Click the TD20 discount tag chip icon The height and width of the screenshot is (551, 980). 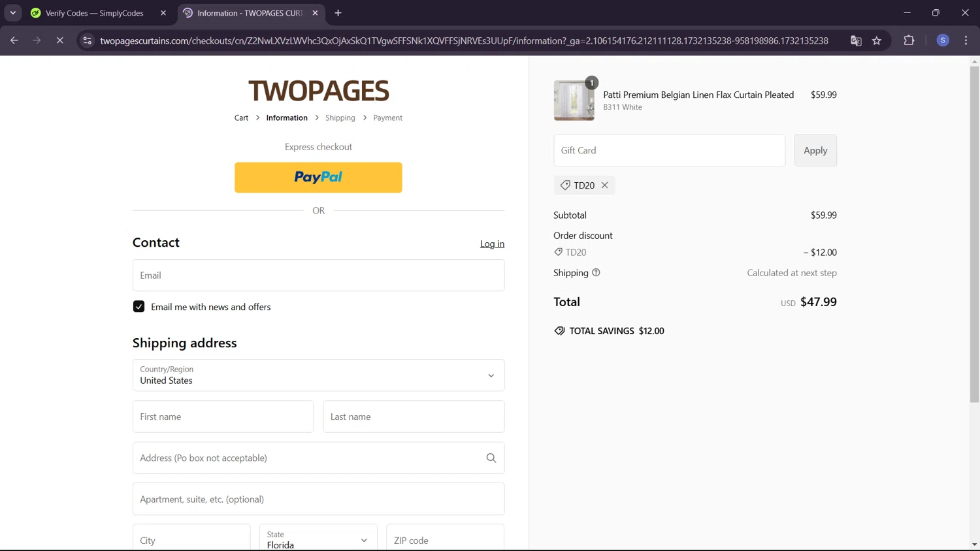(x=565, y=185)
